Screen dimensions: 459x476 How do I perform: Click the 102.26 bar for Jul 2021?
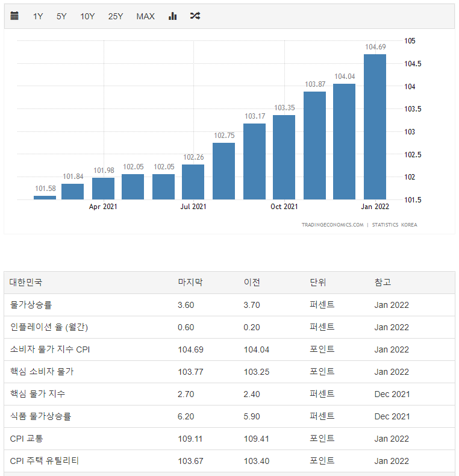point(193,182)
